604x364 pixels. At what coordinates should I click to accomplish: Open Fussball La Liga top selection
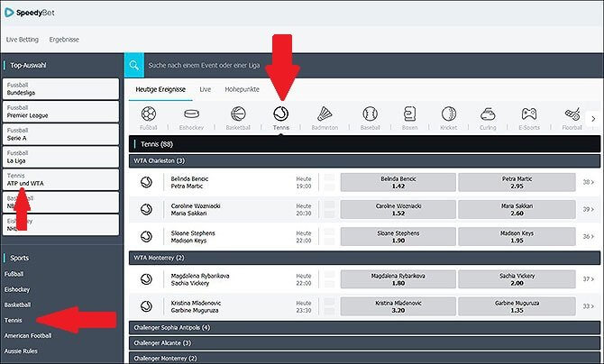(61, 157)
